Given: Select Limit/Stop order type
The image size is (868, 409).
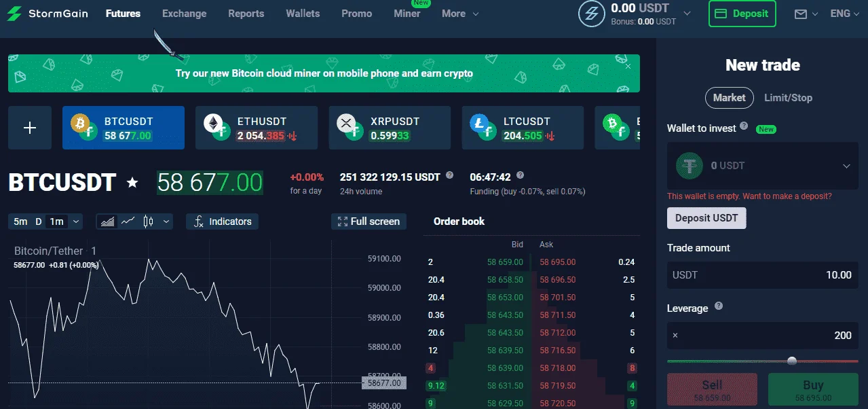Looking at the screenshot, I should [x=788, y=97].
